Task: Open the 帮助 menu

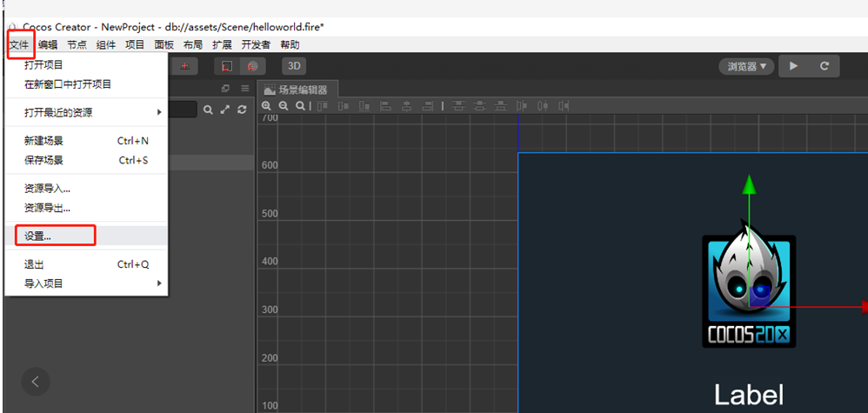Action: [290, 45]
